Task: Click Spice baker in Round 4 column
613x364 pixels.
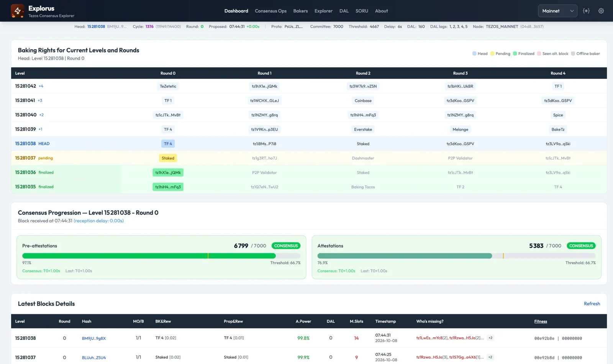Action: coord(558,115)
